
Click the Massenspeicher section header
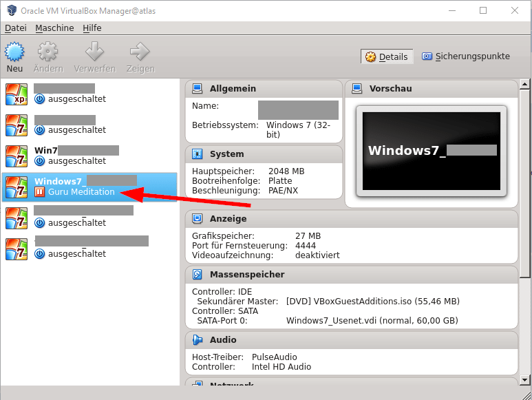[x=352, y=275]
